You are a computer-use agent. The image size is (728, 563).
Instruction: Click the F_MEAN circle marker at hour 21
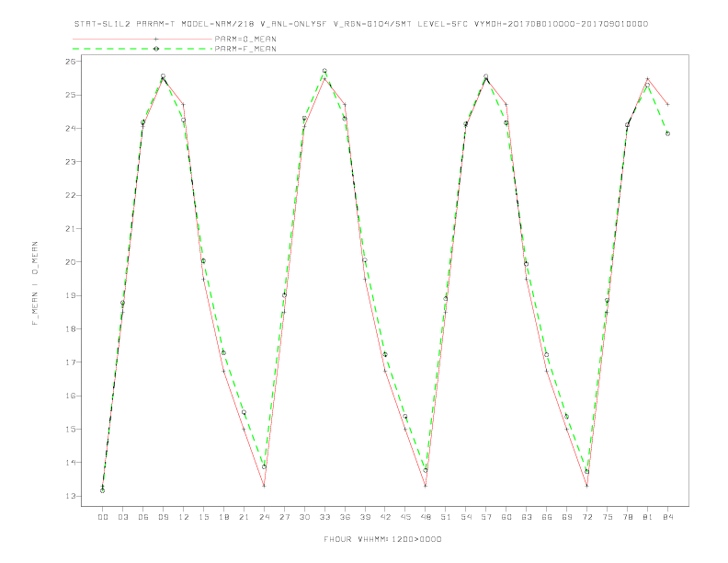(244, 412)
